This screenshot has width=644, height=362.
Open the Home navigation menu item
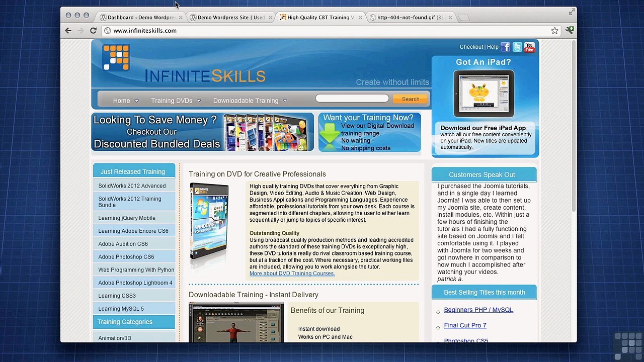pos(121,101)
